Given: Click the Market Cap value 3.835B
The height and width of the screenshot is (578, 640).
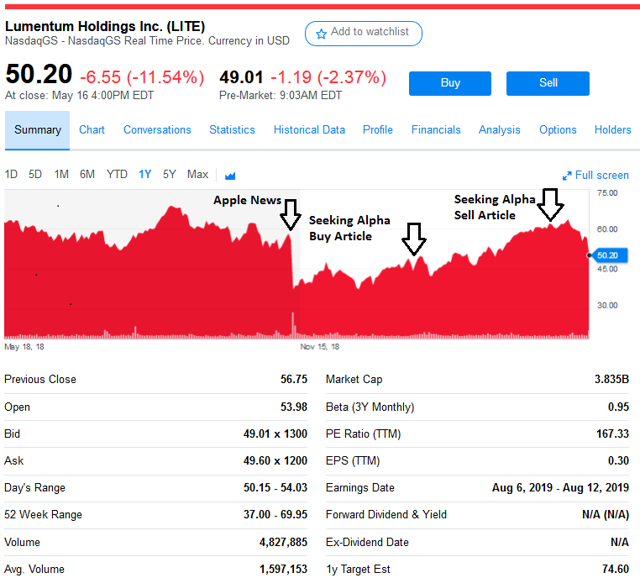Looking at the screenshot, I should click(x=611, y=379).
